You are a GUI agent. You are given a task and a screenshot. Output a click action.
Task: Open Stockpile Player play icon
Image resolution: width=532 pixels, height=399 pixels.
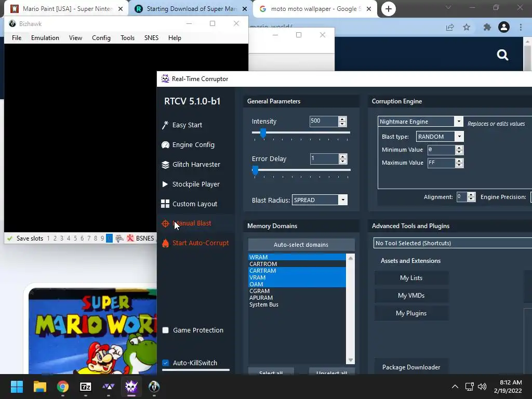(165, 184)
